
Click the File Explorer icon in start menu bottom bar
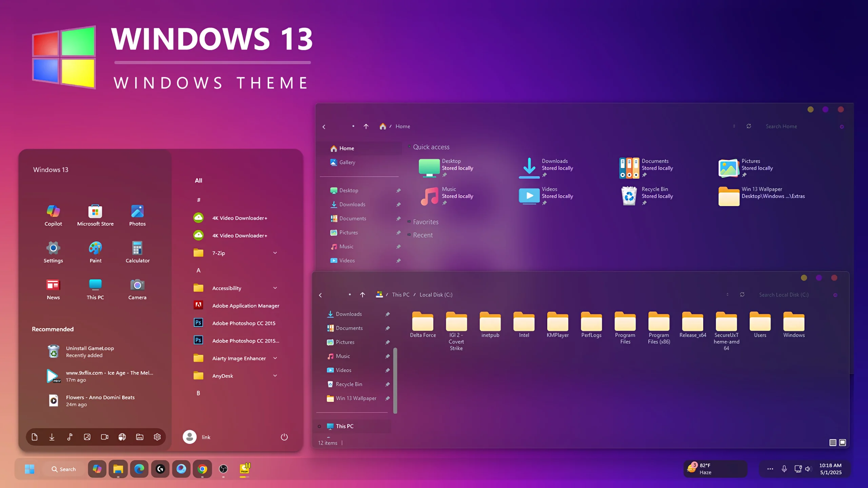(140, 437)
